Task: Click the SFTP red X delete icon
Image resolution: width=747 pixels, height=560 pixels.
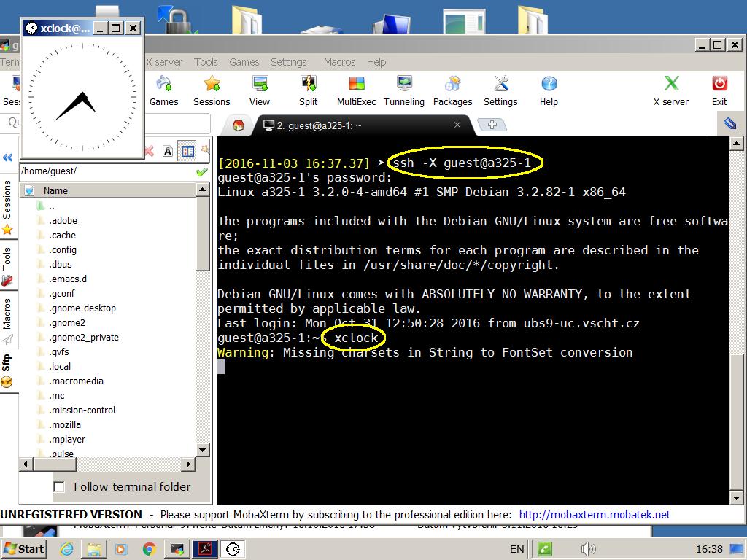Action: click(x=149, y=152)
